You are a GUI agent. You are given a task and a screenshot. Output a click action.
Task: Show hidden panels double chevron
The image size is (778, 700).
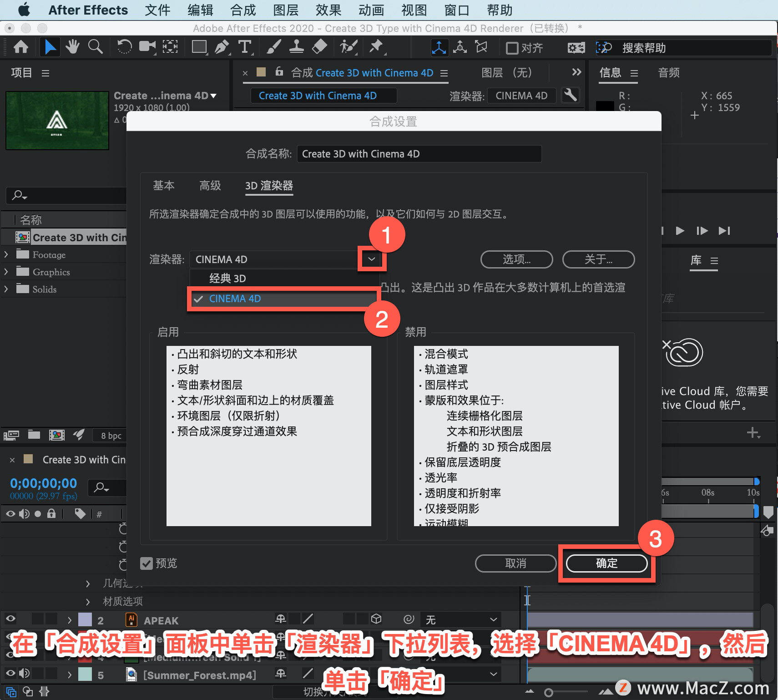576,72
